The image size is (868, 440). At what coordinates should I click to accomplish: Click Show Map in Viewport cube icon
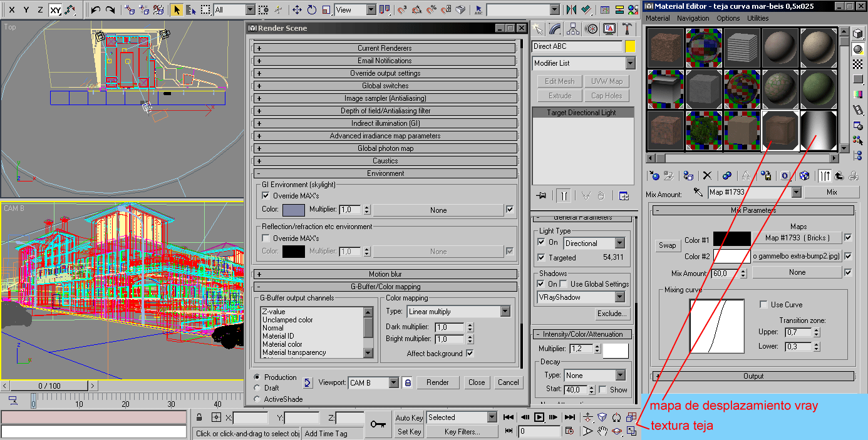click(x=805, y=176)
